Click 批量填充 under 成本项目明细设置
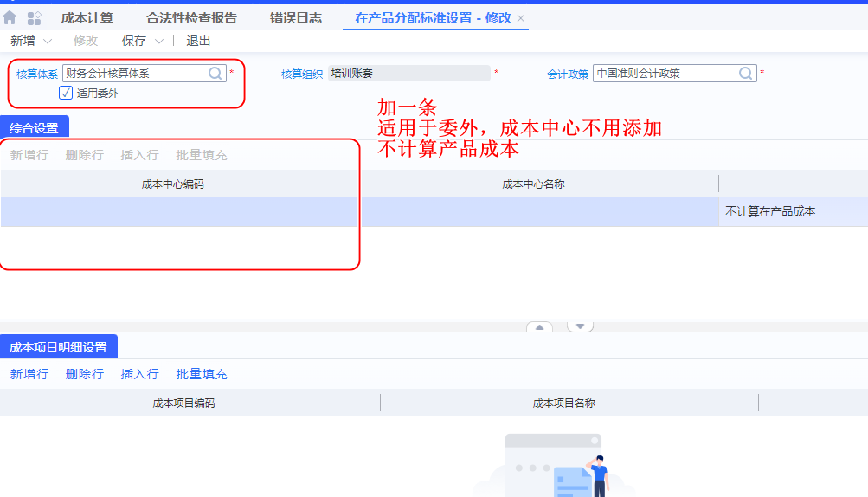868x497 pixels. tap(201, 374)
